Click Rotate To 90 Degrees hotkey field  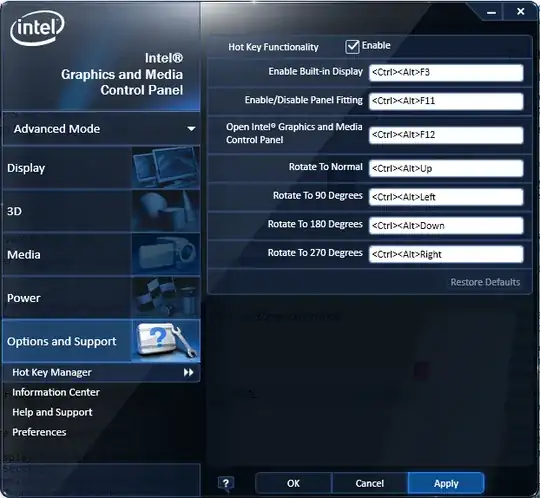click(x=446, y=197)
